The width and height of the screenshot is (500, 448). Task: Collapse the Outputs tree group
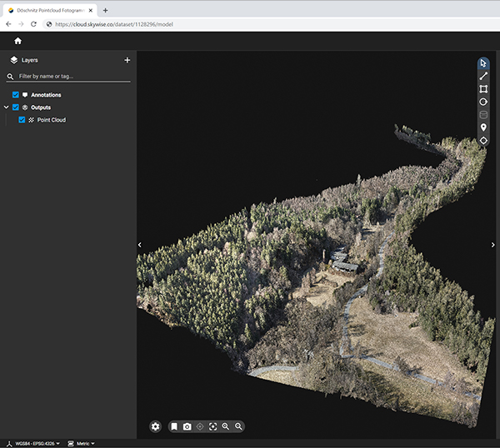[6, 107]
